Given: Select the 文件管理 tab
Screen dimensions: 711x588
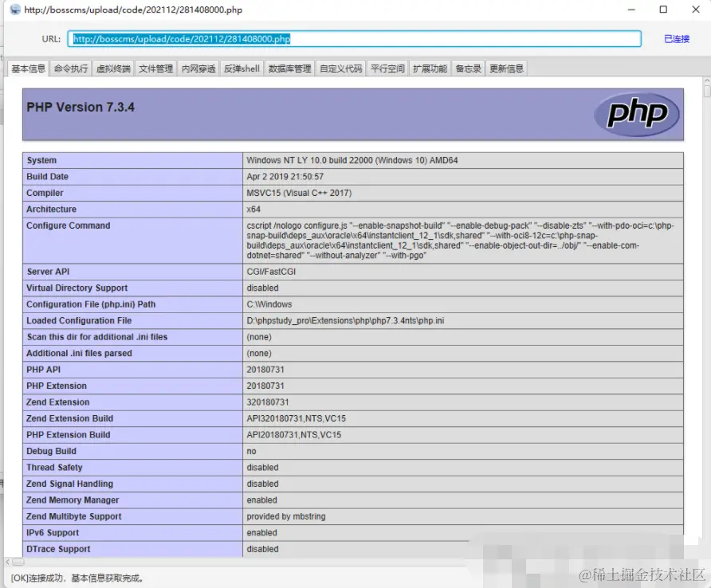Looking at the screenshot, I should pyautogui.click(x=155, y=69).
